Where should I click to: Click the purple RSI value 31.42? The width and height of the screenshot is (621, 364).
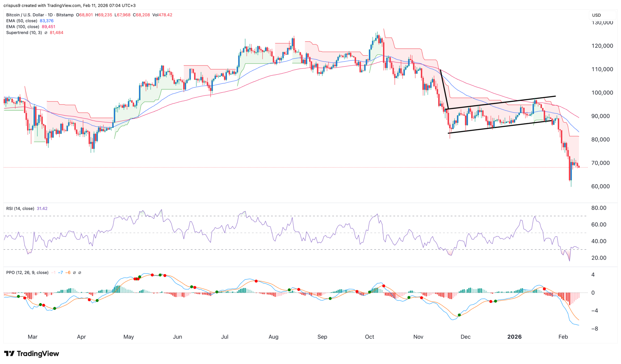pos(42,209)
